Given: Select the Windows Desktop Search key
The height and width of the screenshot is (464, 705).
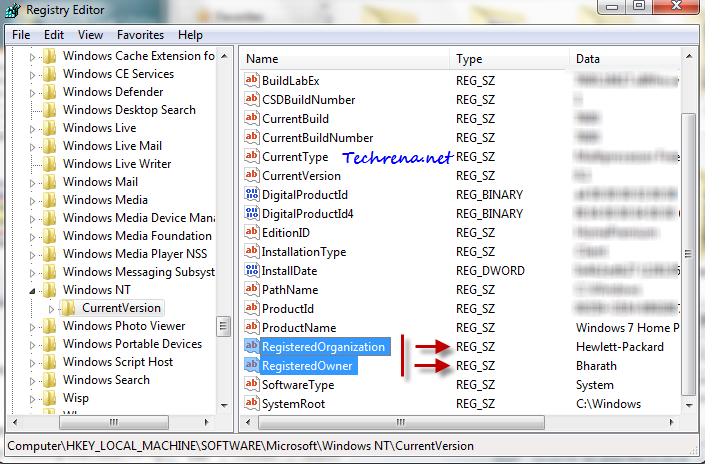Looking at the screenshot, I should tap(129, 110).
